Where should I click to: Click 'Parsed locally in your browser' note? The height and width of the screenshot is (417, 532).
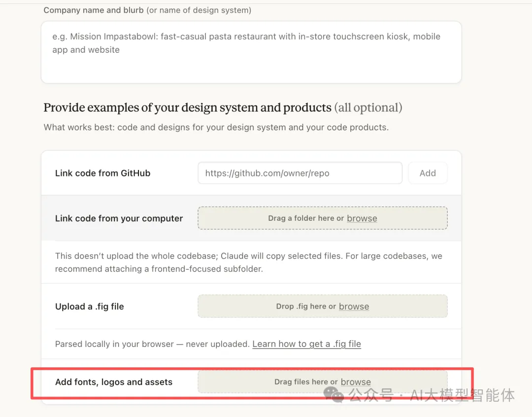tap(152, 344)
